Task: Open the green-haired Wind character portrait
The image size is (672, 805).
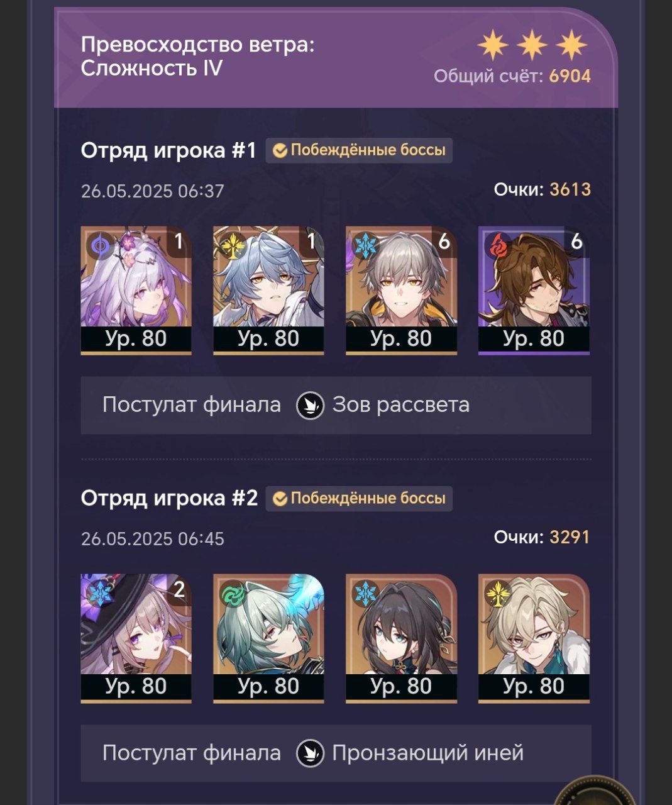Action: [x=268, y=638]
